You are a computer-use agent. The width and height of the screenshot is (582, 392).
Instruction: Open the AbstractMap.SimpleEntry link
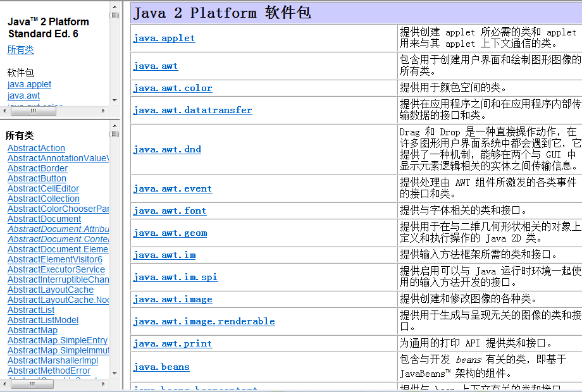point(58,340)
